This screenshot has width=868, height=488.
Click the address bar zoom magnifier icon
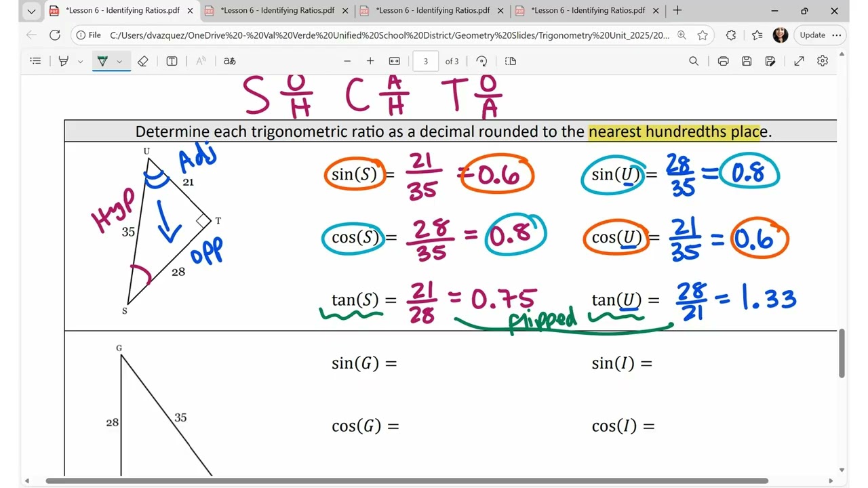pos(682,35)
